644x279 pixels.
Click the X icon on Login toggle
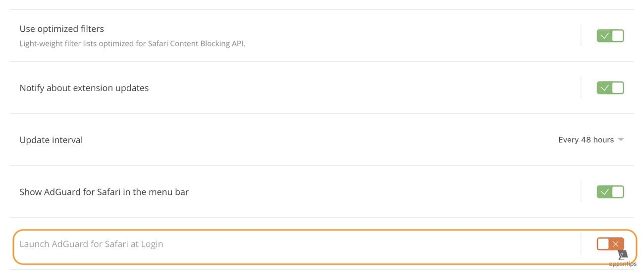616,244
